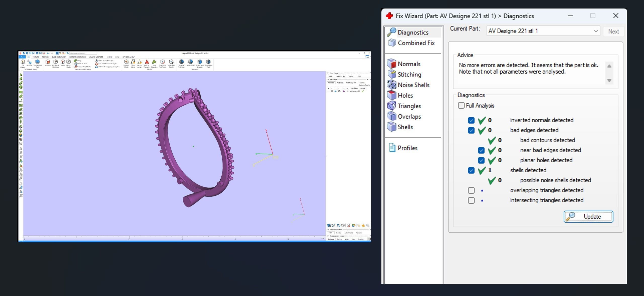The height and width of the screenshot is (296, 644).
Task: Open the Stitching page in Fix Wizard
Action: [409, 74]
